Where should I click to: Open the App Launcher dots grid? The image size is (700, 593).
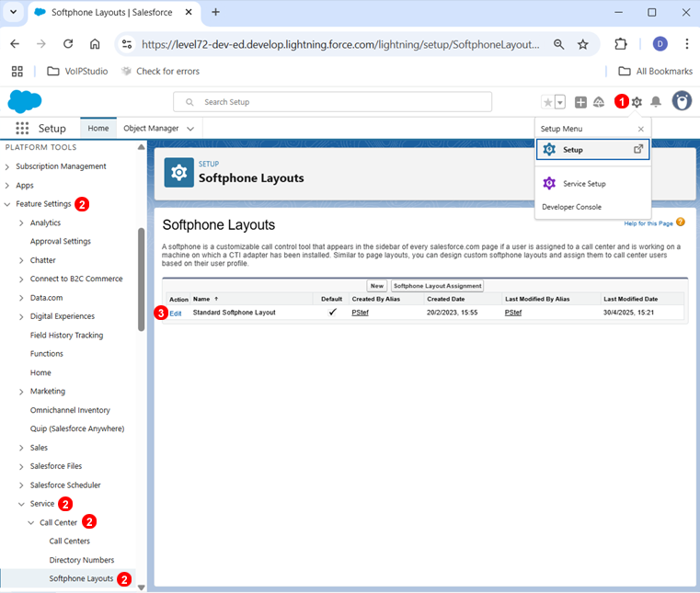click(x=22, y=128)
